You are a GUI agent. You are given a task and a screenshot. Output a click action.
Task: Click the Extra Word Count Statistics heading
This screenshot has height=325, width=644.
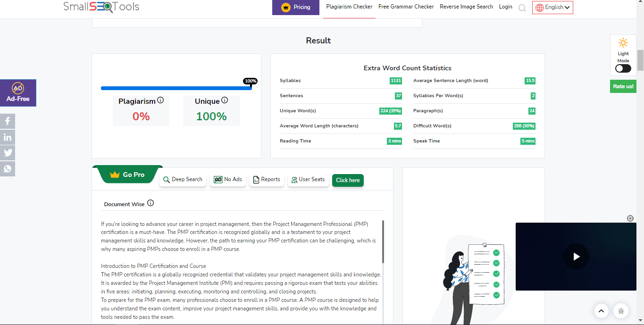(408, 68)
